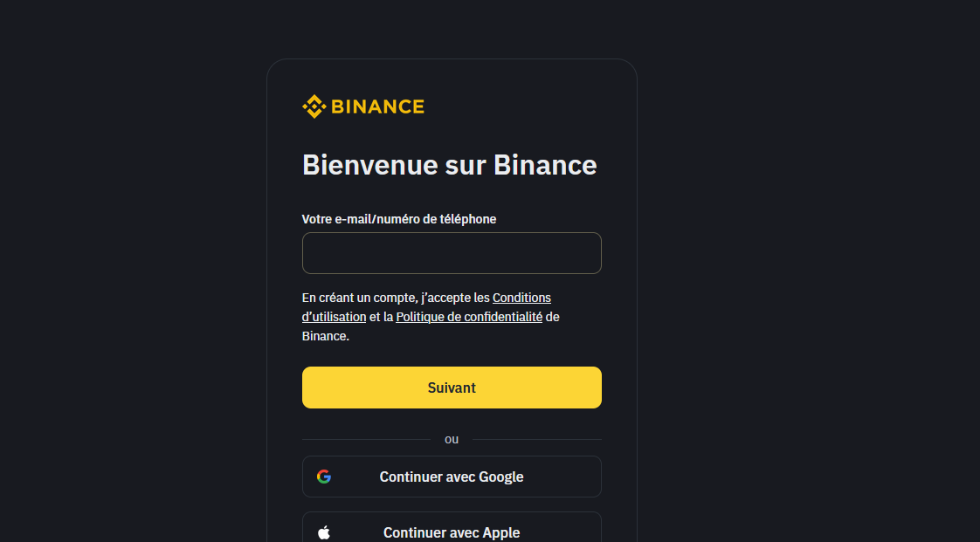980x542 pixels.
Task: Click the Google sign-in option
Action: pos(452,477)
